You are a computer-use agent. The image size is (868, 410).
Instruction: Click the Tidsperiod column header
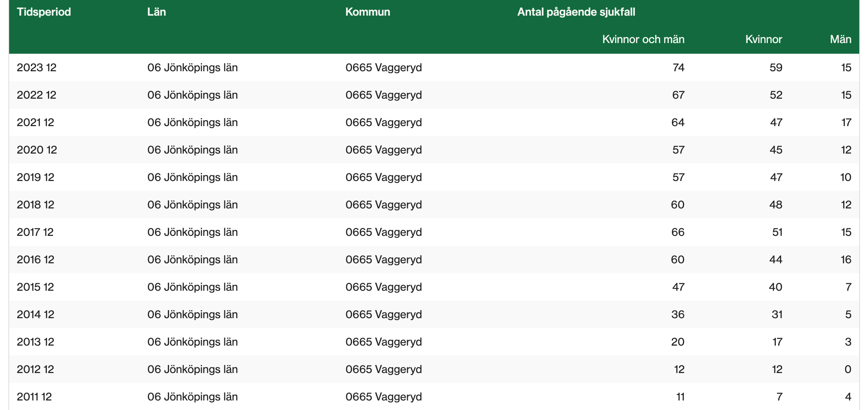(x=44, y=12)
